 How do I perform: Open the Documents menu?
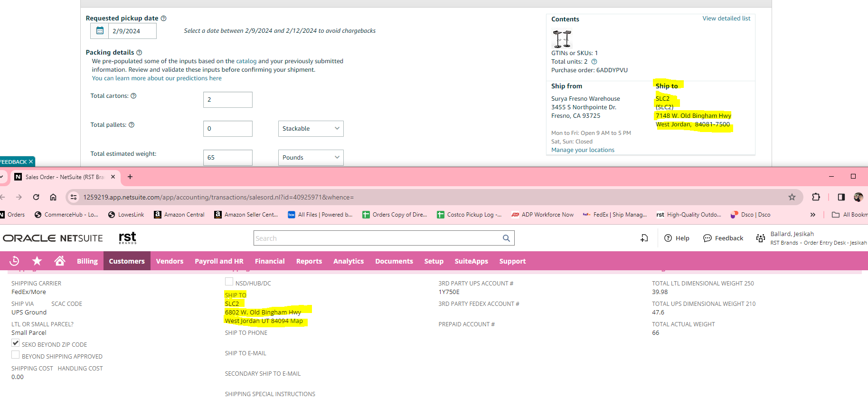394,261
